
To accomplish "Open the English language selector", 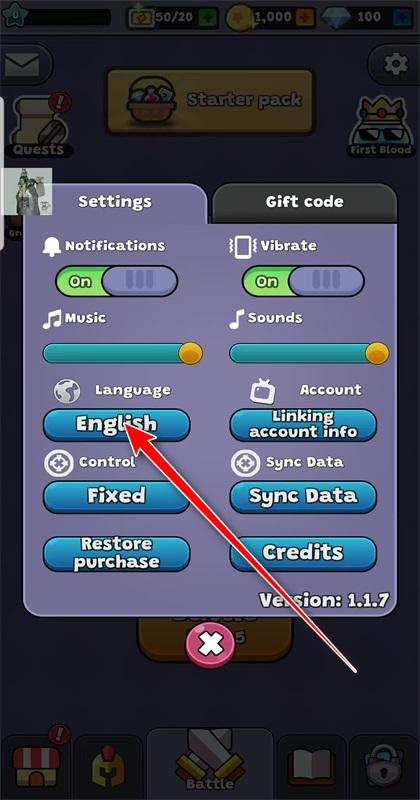I will (x=116, y=424).
